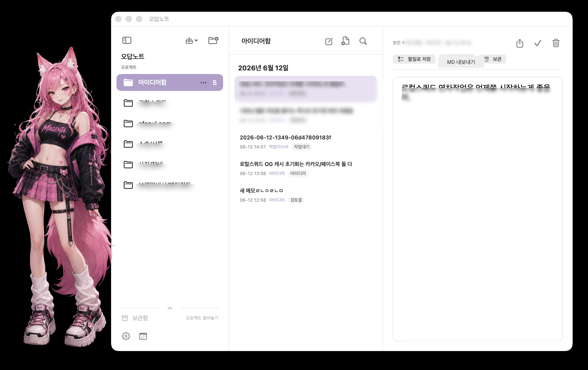The height and width of the screenshot is (370, 588).
Task: Open the 새 메모ㄹㄴㅇㄹㄴㅁ note
Action: (x=306, y=195)
